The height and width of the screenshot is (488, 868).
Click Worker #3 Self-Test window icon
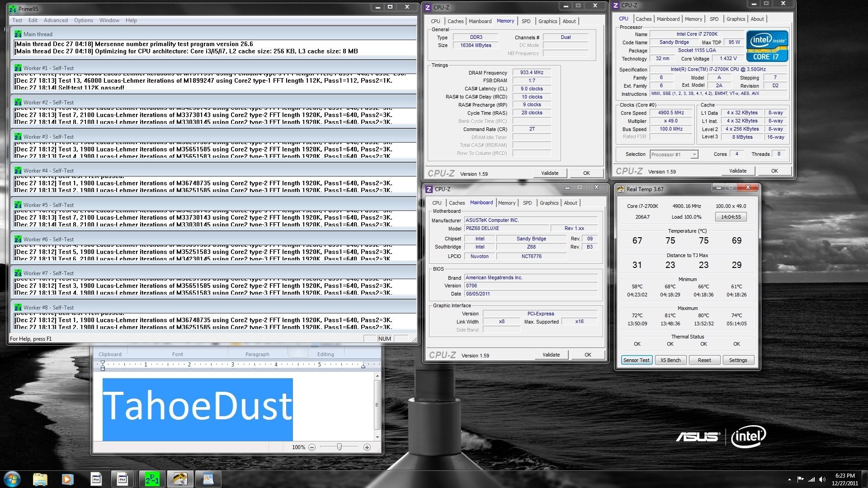click(x=18, y=136)
